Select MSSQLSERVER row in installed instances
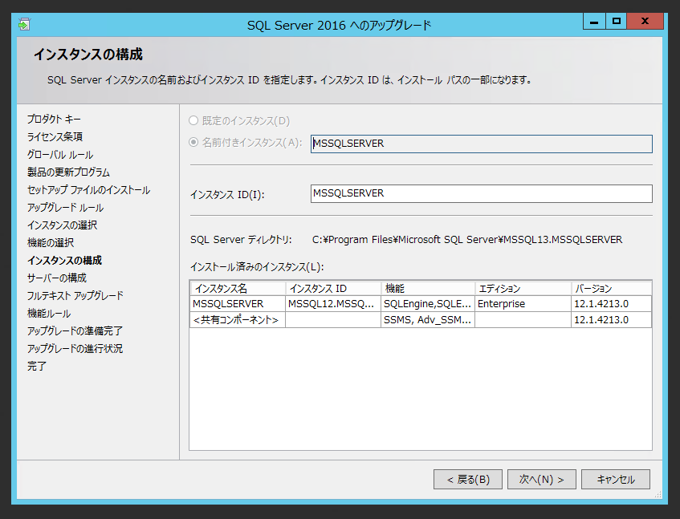 pos(421,304)
